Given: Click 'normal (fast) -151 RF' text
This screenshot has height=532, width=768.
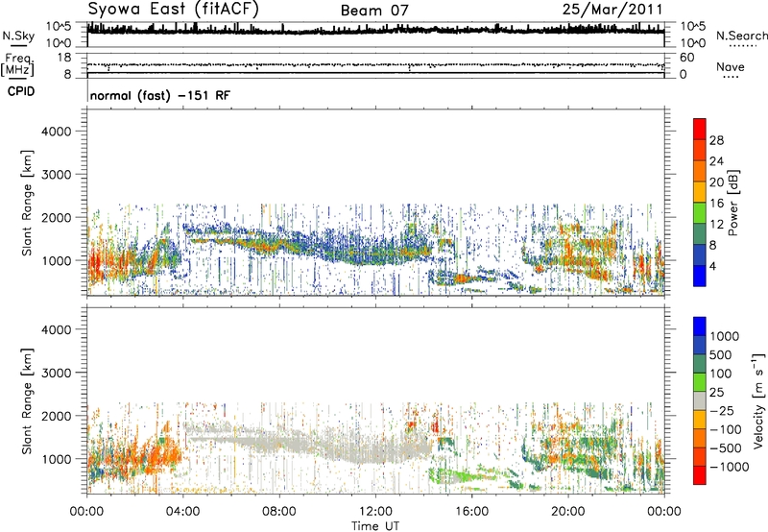Looking at the screenshot, I should 159,95.
